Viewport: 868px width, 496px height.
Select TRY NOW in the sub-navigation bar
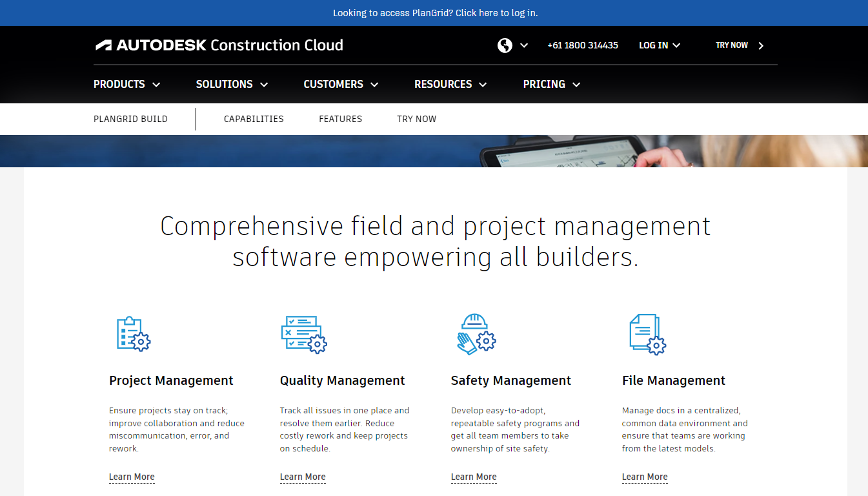pos(416,119)
